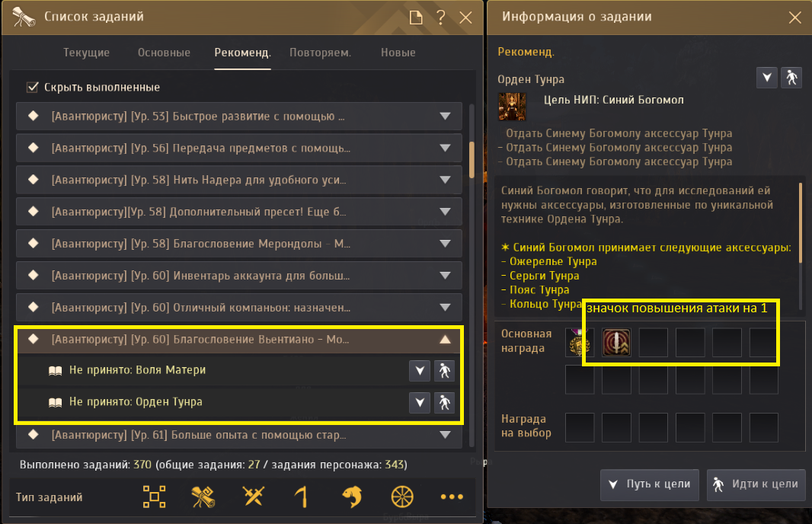This screenshot has width=812, height=524.
Task: Click navigation arrow beside Воля Матери quest
Action: tap(420, 371)
